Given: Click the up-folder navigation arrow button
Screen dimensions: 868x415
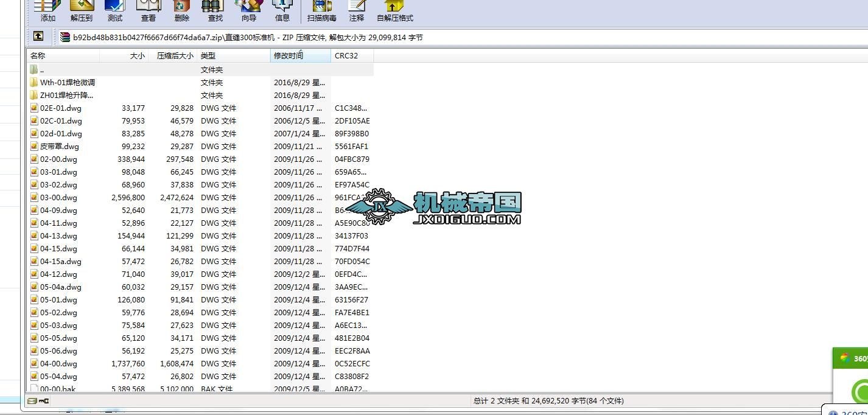Looking at the screenshot, I should [38, 37].
